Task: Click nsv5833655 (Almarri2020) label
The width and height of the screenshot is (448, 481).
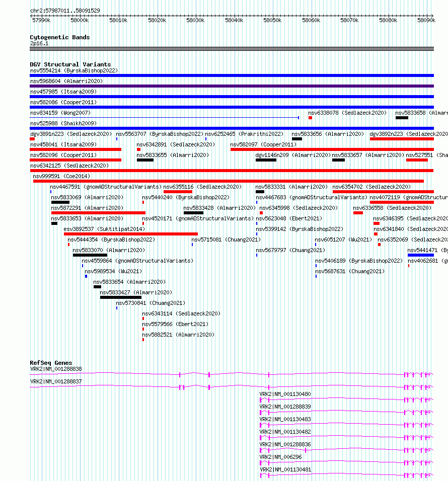Action: (x=173, y=155)
